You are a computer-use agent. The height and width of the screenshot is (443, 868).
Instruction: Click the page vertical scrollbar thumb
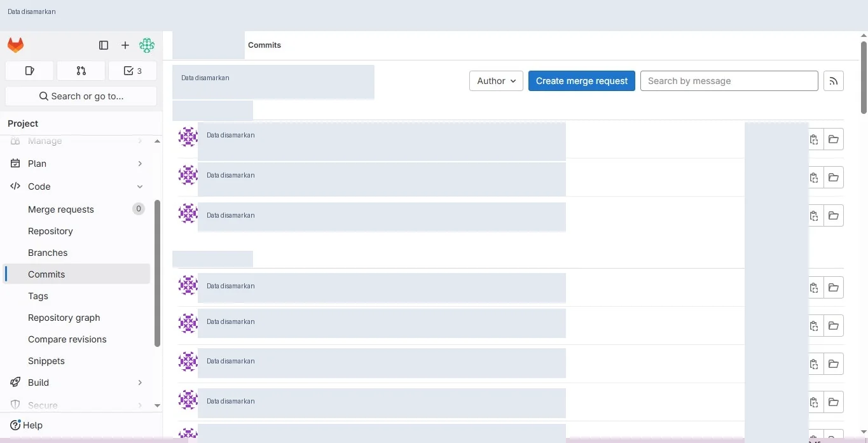(x=864, y=78)
